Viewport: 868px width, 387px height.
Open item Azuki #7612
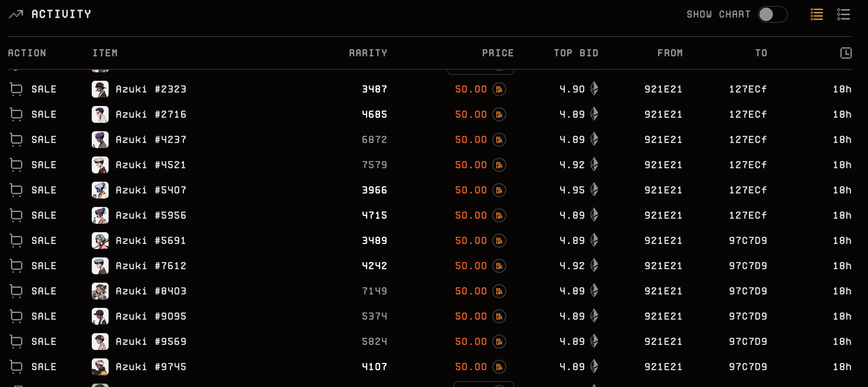(151, 266)
